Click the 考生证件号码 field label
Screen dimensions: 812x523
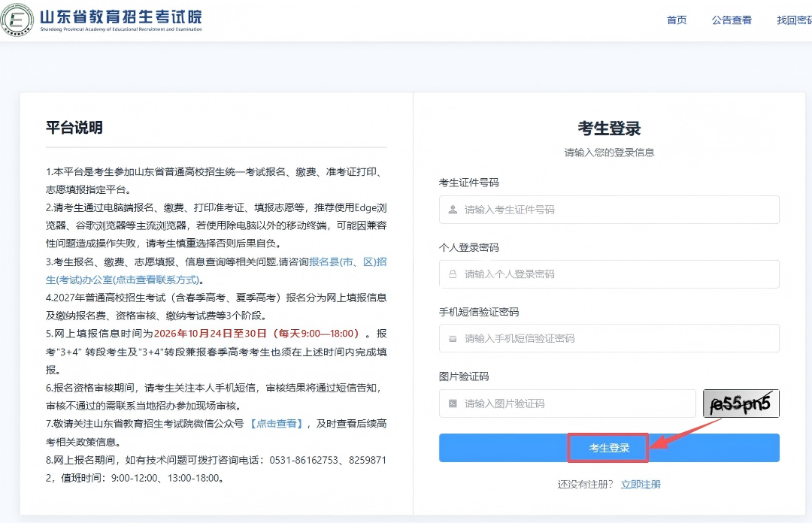coord(468,183)
